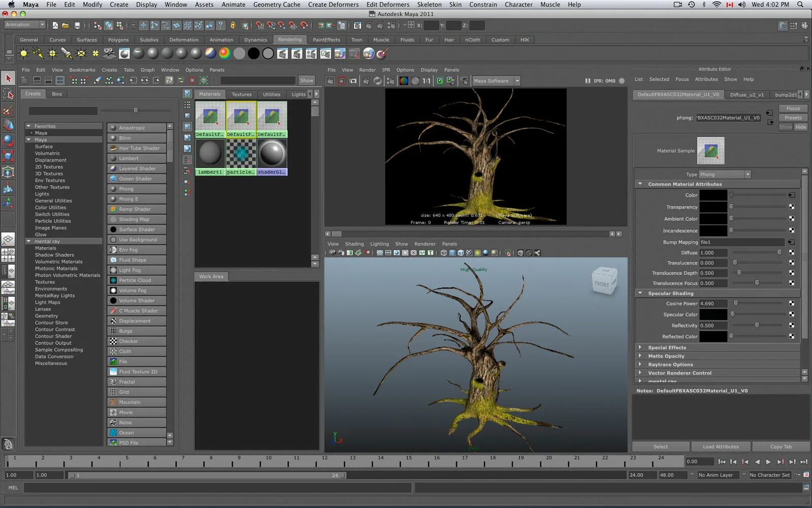This screenshot has width=812, height=508.
Task: Click the map checker button beside Transparency
Action: click(791, 207)
